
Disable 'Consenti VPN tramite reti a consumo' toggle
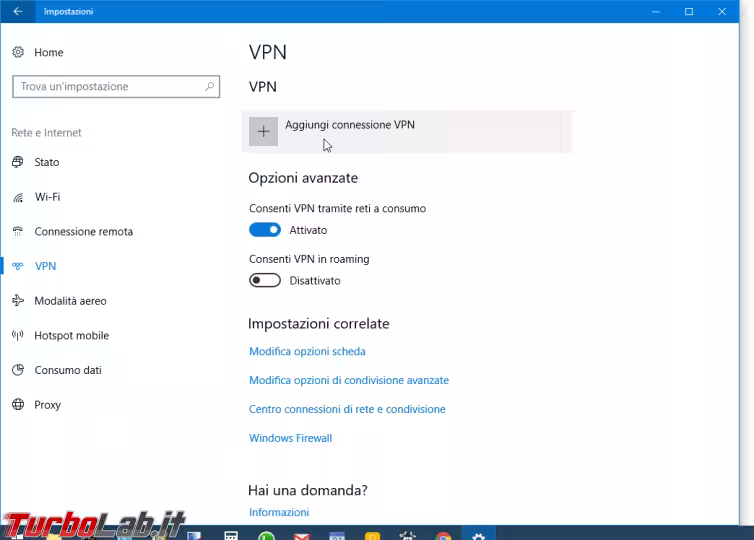tap(265, 230)
